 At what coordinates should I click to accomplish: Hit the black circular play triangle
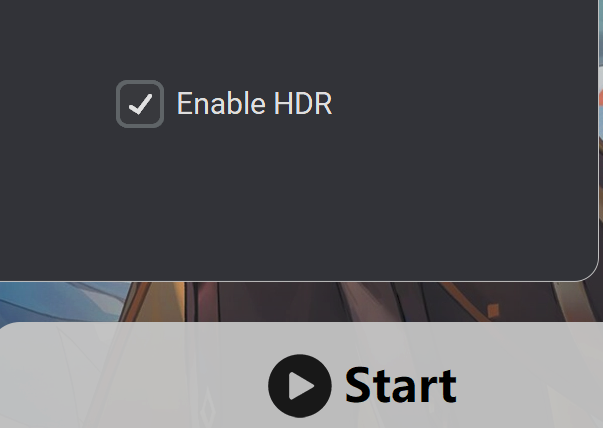coord(300,386)
